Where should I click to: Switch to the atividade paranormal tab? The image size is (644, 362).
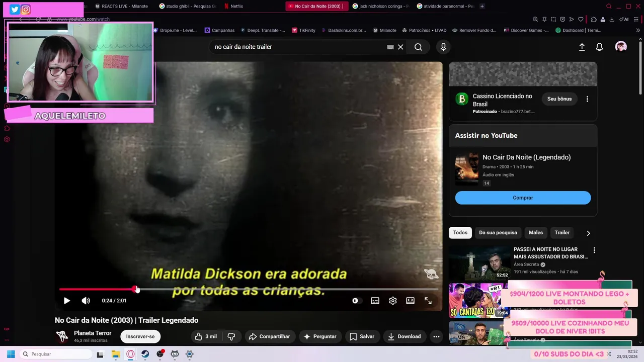tap(445, 6)
